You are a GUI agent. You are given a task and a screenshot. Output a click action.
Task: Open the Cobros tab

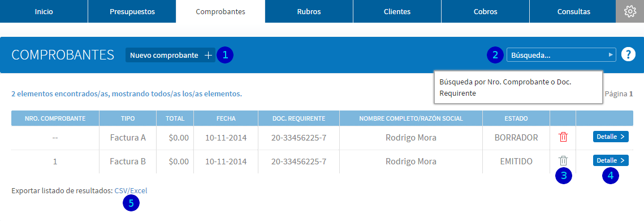pos(486,11)
